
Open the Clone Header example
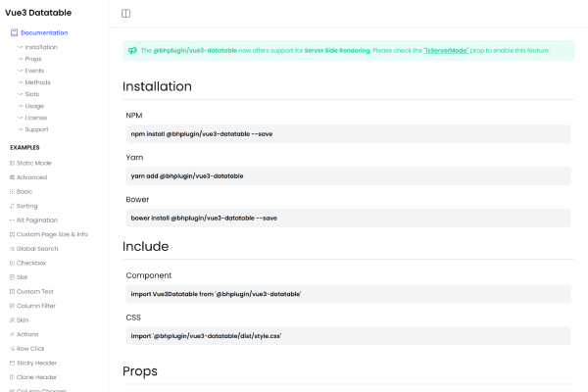(x=37, y=377)
